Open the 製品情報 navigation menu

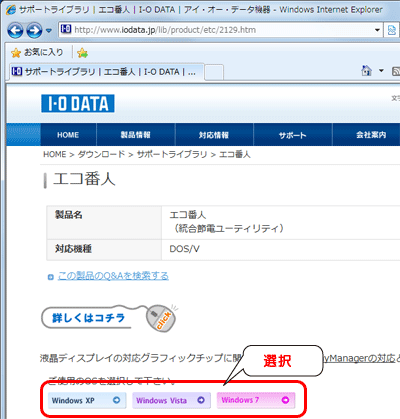[x=136, y=135]
